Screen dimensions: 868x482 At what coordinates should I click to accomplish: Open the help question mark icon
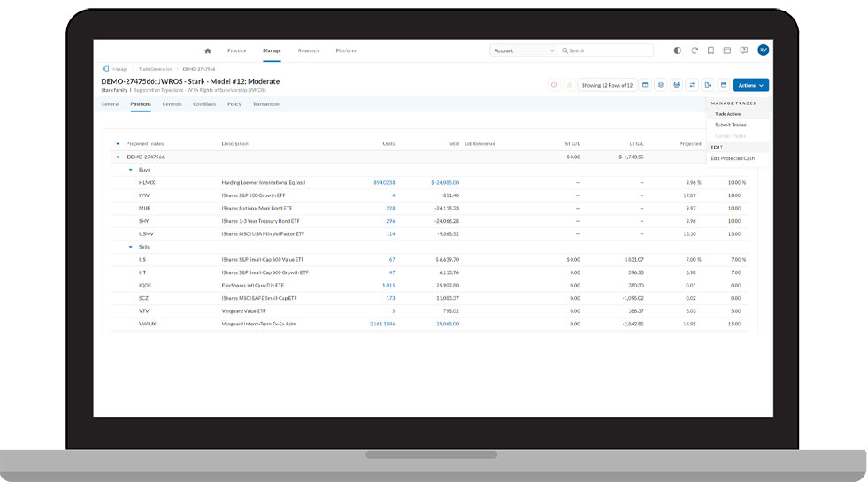point(743,50)
